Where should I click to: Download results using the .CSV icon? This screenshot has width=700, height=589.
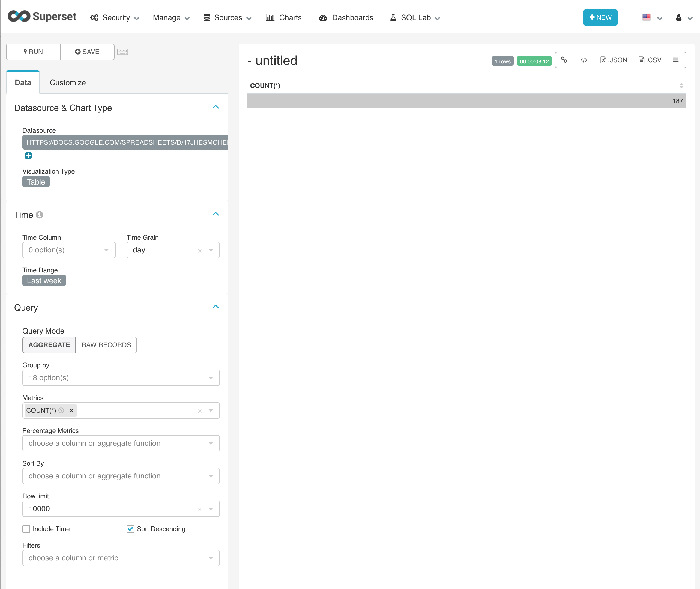point(649,60)
